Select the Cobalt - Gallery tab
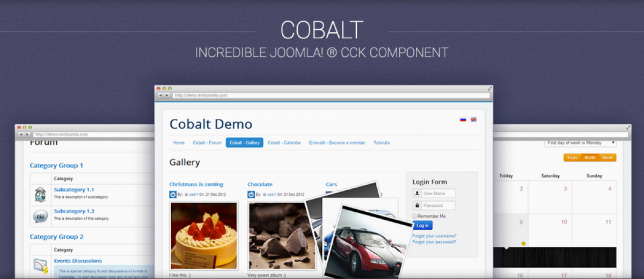This screenshot has height=279, width=644. click(x=244, y=142)
